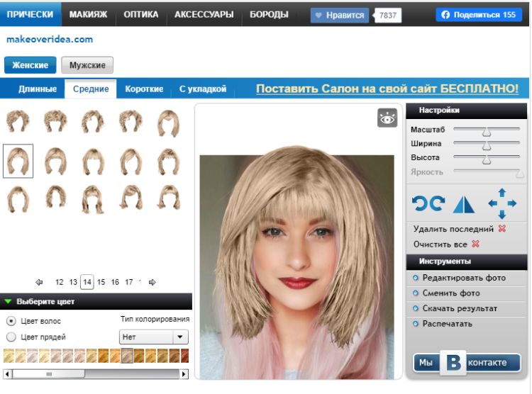Click the rotate counter-clockwise arrow icon
This screenshot has width=532, height=394.
(420, 204)
